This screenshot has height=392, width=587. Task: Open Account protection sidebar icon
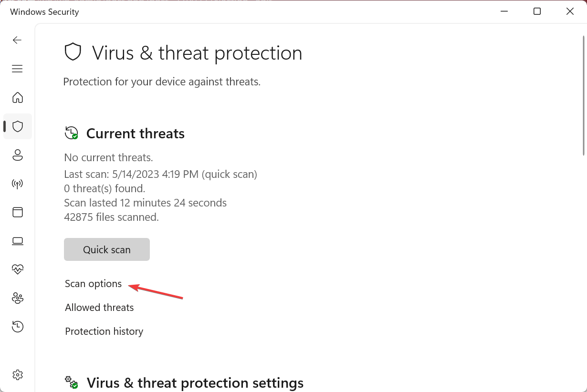18,155
